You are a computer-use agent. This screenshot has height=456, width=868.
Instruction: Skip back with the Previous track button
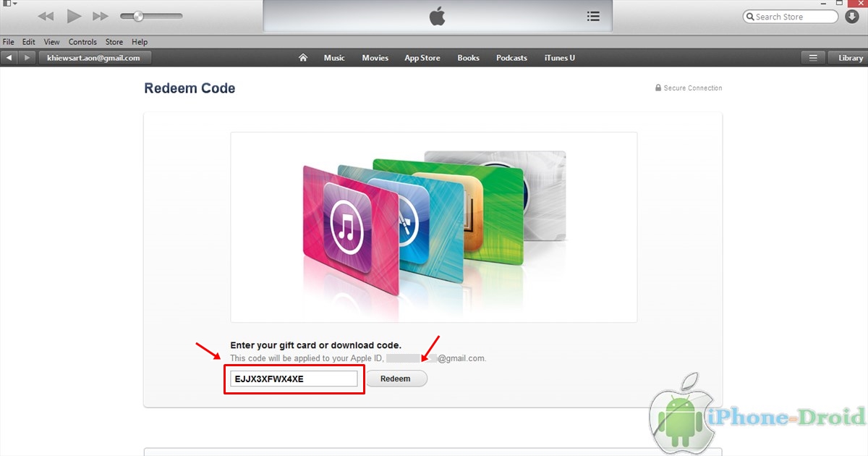coord(46,16)
